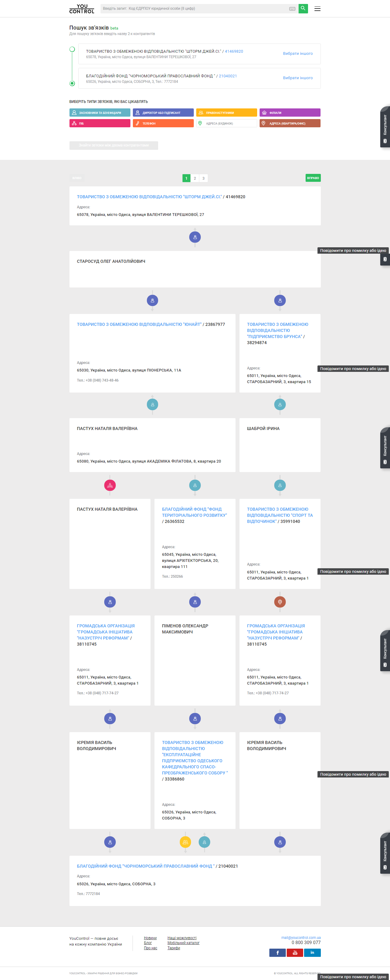Open the virtual keyboard icon in search bar
This screenshot has height=980, width=390.
(x=292, y=9)
